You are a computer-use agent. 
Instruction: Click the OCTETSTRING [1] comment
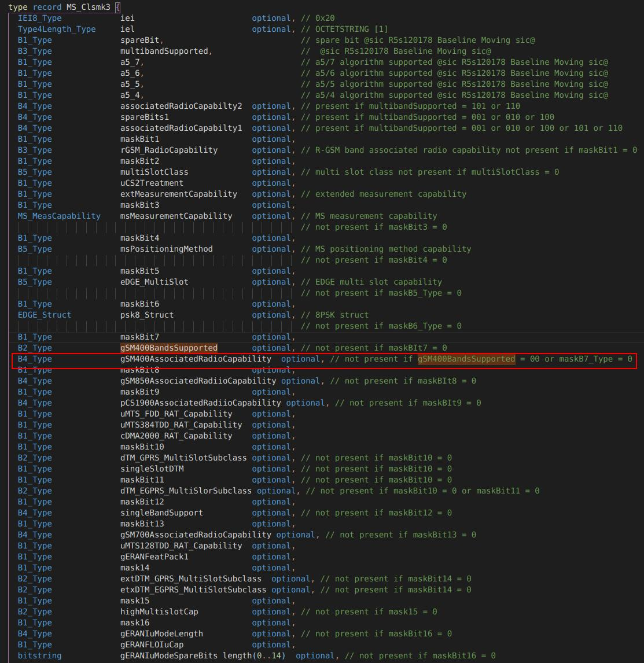tap(351, 29)
